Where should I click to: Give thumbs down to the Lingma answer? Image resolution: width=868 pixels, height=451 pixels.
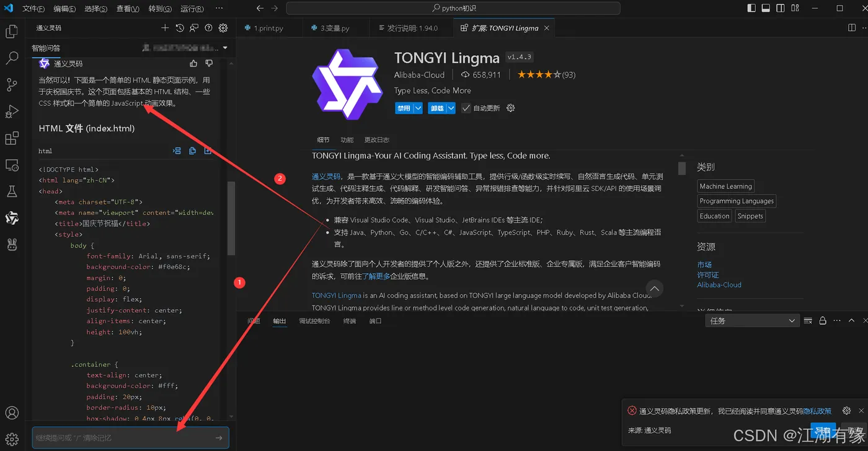coord(209,64)
